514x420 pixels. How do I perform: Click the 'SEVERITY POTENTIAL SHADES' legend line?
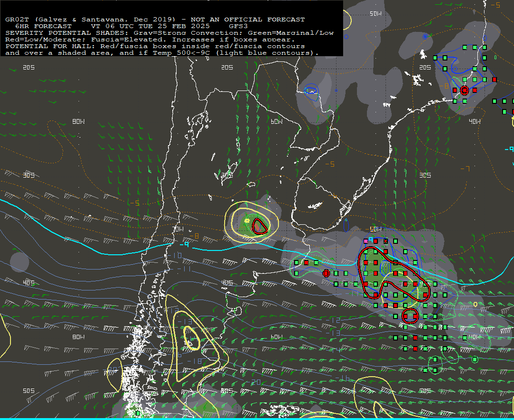pos(169,33)
